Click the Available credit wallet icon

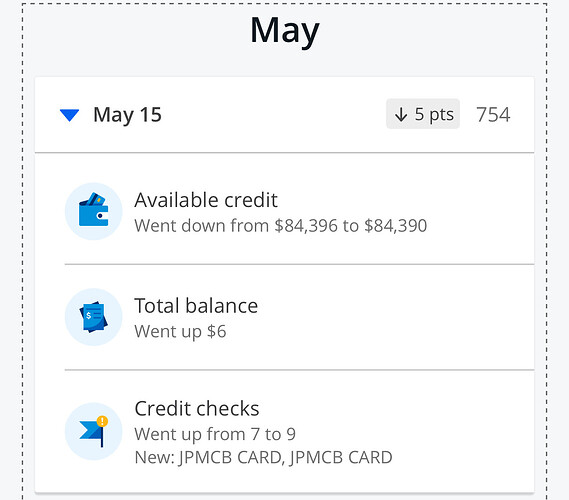pos(94,211)
